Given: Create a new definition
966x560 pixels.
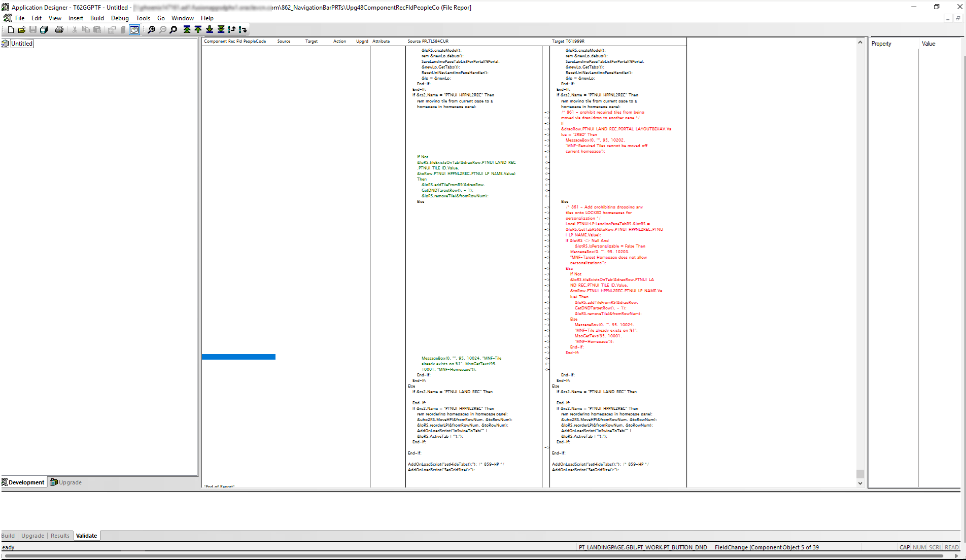Looking at the screenshot, I should pyautogui.click(x=10, y=29).
